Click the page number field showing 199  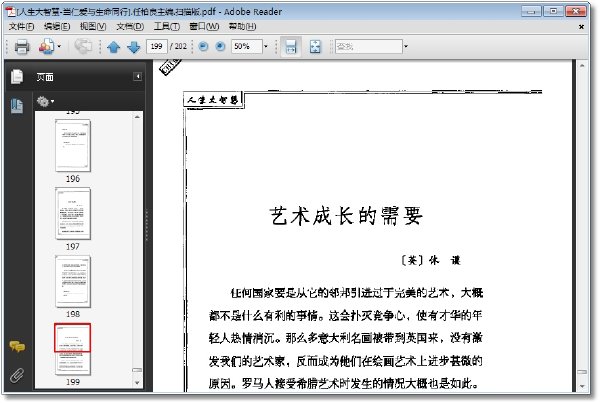157,47
